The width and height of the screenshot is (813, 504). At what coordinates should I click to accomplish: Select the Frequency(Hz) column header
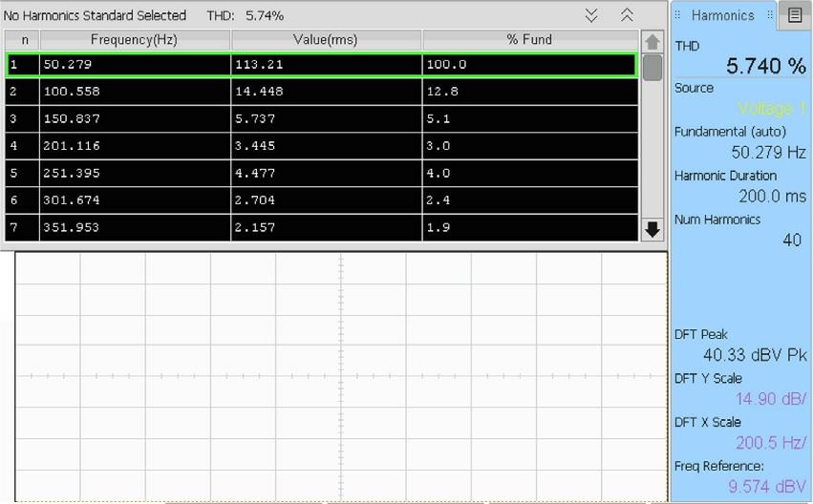[x=135, y=40]
